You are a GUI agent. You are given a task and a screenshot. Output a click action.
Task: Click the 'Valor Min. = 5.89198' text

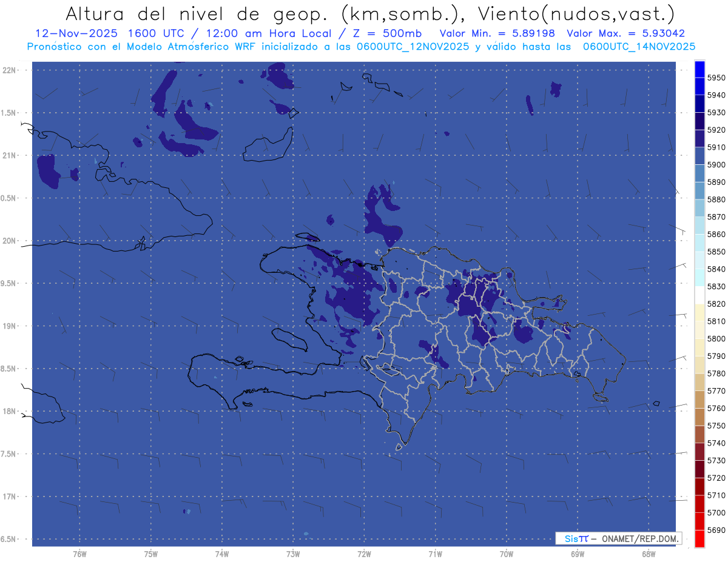tap(497, 33)
